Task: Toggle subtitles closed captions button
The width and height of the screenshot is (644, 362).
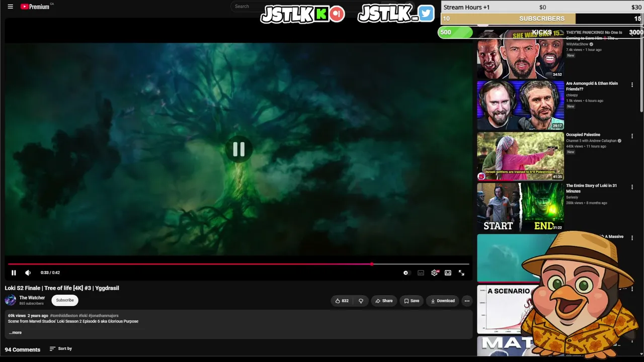Action: 421,273
